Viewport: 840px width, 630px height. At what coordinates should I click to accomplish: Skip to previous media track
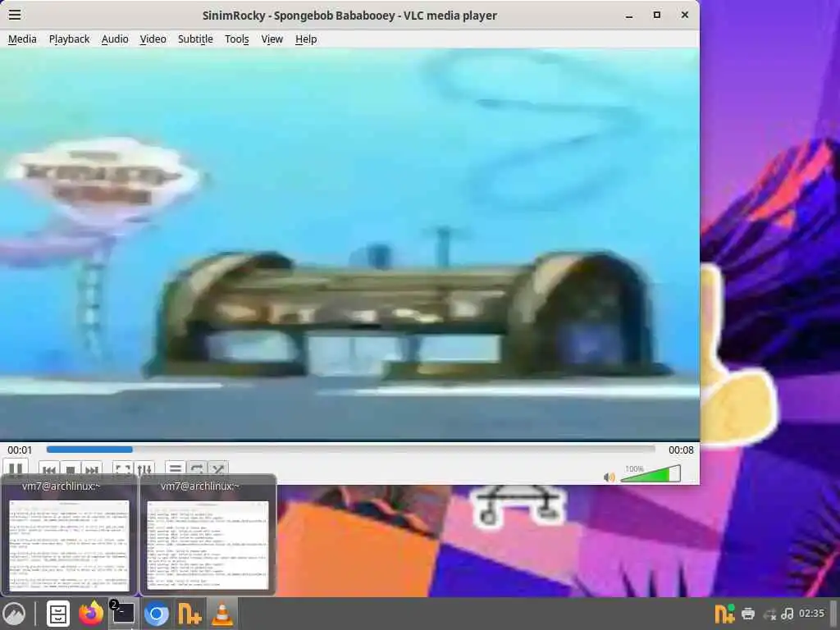[48, 469]
